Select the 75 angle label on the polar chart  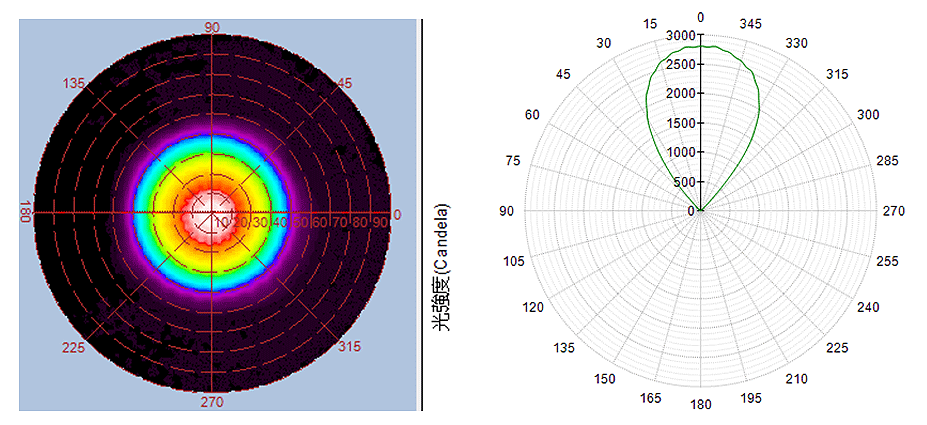click(x=513, y=161)
